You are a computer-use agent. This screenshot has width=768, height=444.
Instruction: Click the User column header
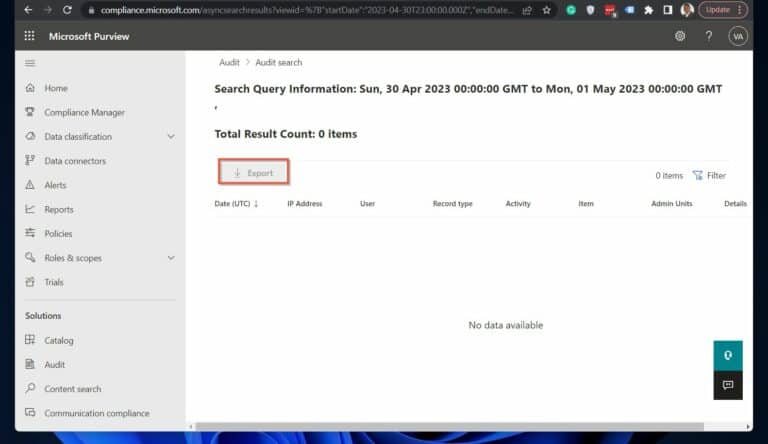click(x=367, y=204)
